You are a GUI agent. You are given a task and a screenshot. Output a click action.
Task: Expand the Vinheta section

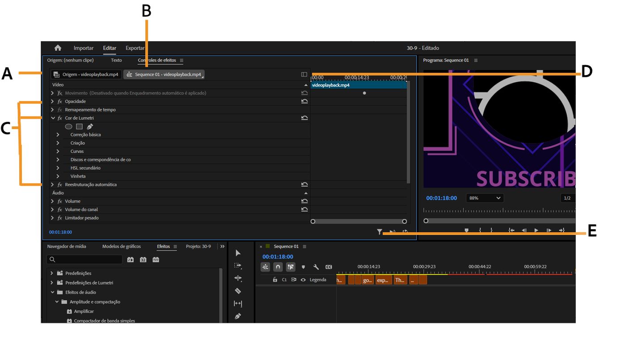coord(58,176)
